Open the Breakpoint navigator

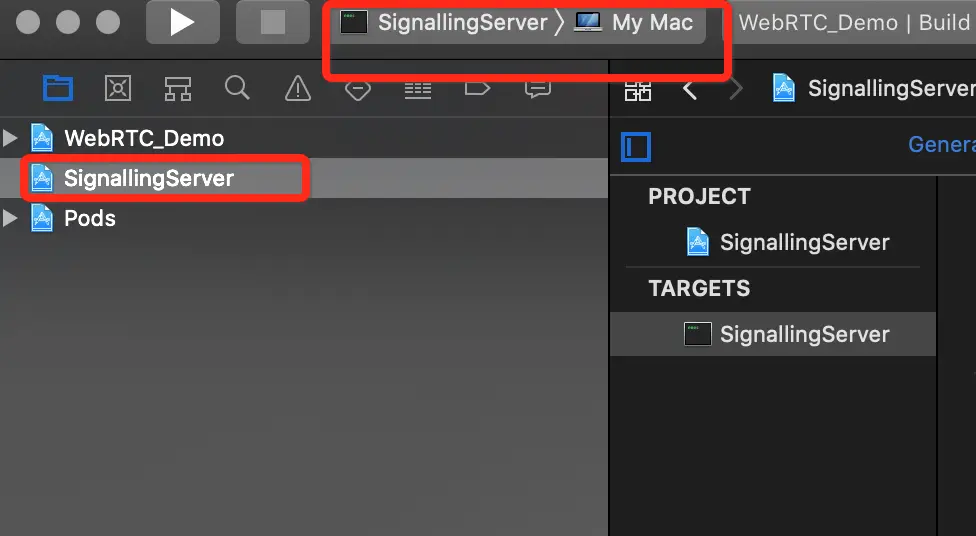point(477,89)
